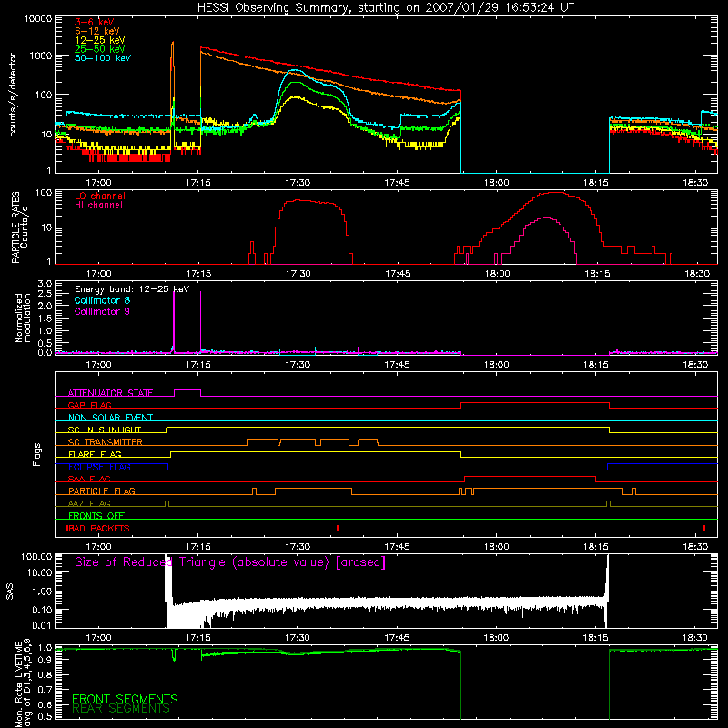Image resolution: width=728 pixels, height=728 pixels.
Task: Click the SAS axis label
Action: click(x=10, y=591)
